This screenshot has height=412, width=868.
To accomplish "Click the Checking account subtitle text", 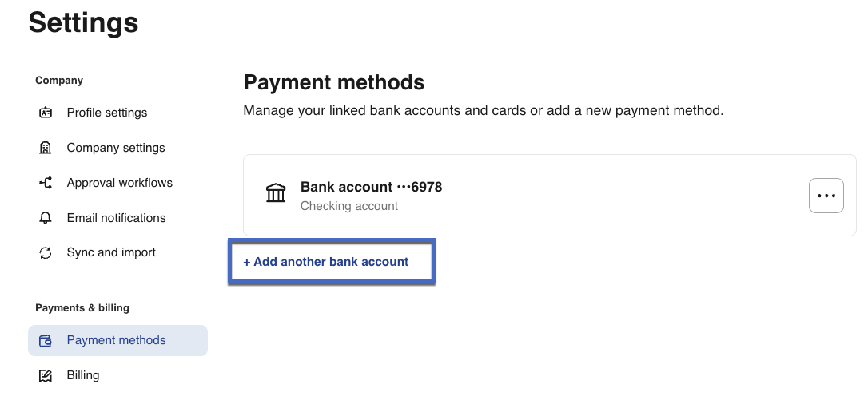I will tap(349, 206).
